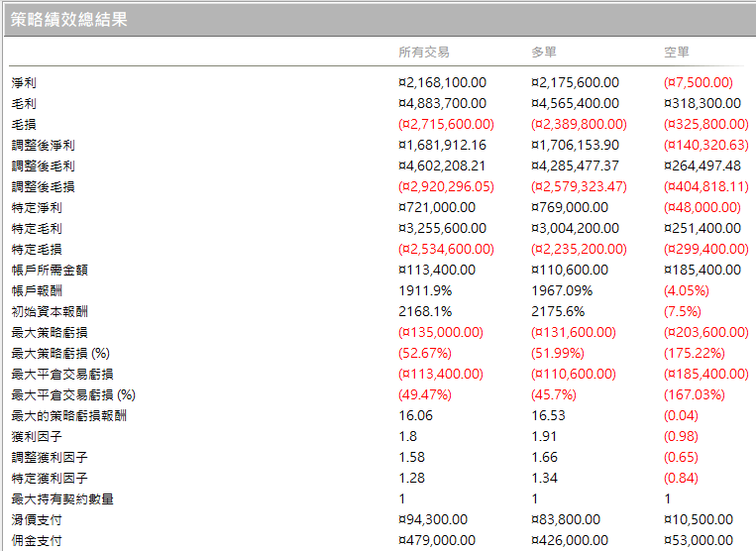The image size is (756, 551).
Task: Click the 佣金支付 row label
Action: (37, 541)
